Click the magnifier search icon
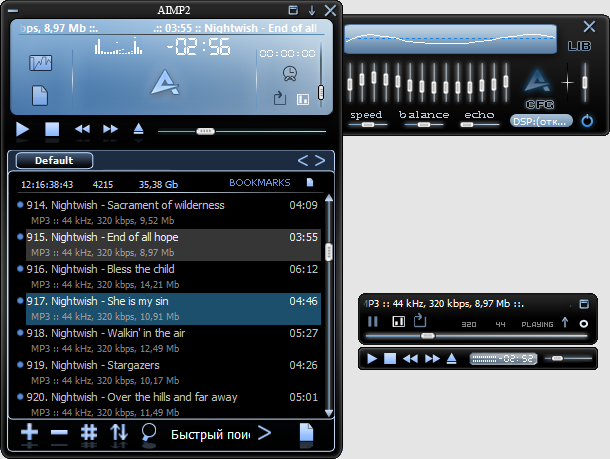 149,432
